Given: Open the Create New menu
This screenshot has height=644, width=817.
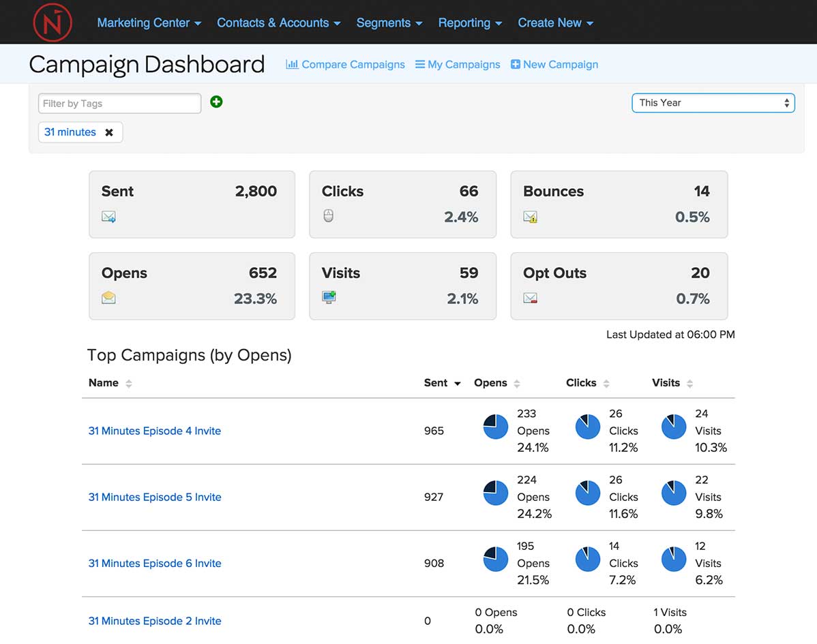Looking at the screenshot, I should point(555,23).
